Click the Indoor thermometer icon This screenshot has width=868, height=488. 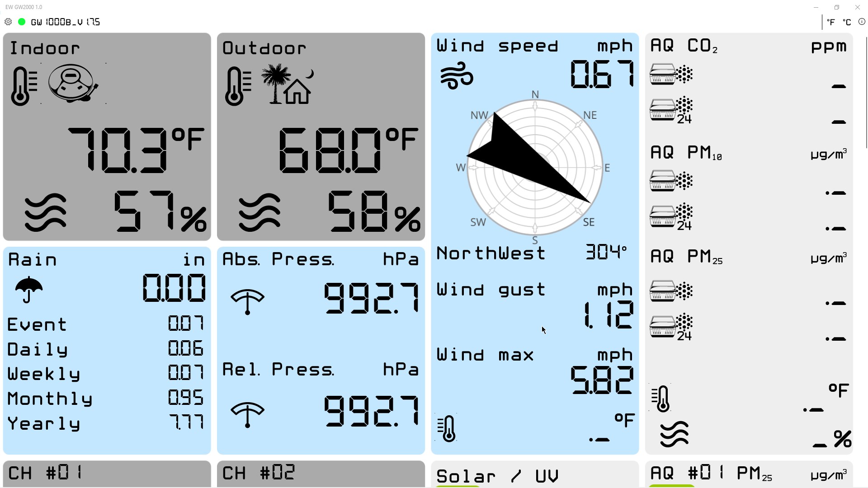pyautogui.click(x=24, y=86)
